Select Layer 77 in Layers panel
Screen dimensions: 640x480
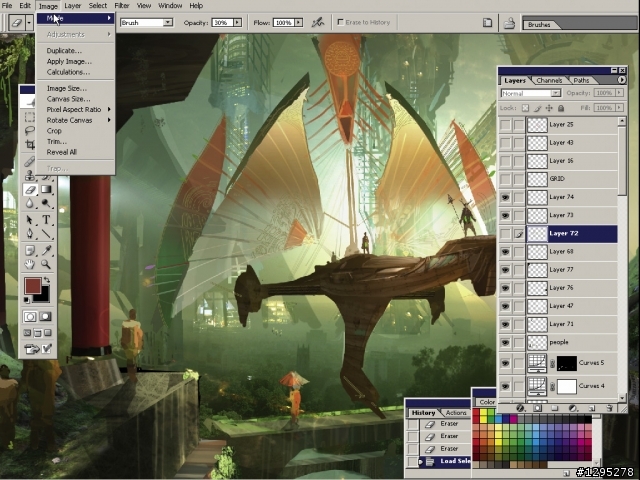[571, 270]
